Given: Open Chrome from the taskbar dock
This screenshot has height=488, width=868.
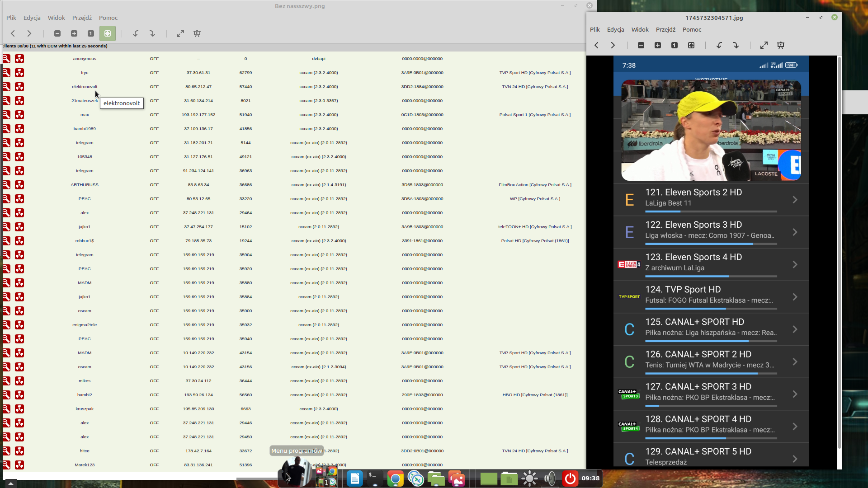Looking at the screenshot, I should pos(395,479).
